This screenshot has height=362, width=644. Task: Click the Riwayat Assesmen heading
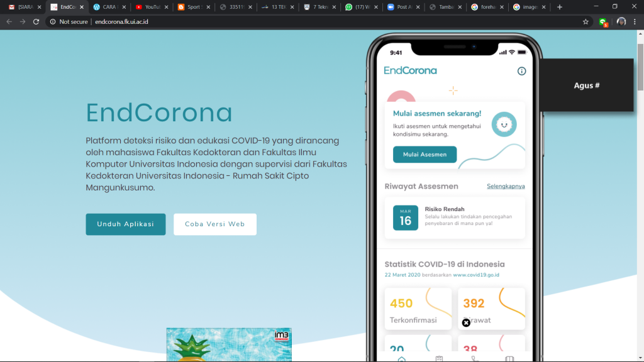[421, 186]
